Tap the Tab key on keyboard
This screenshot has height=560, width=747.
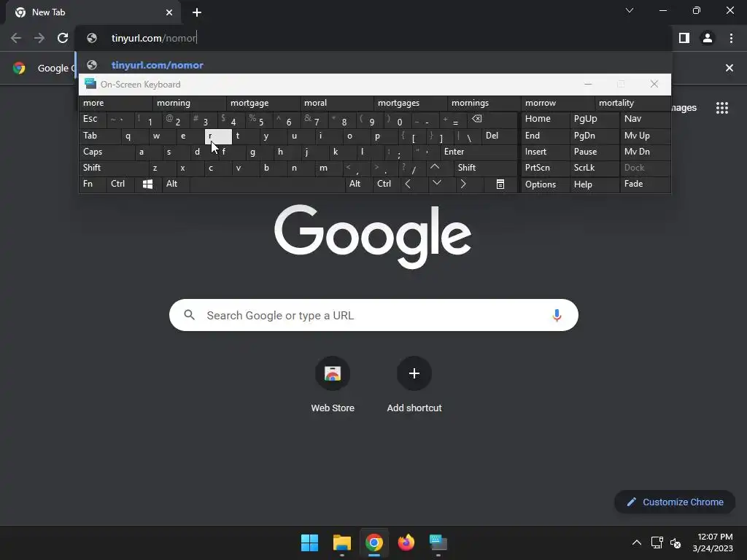(99, 136)
